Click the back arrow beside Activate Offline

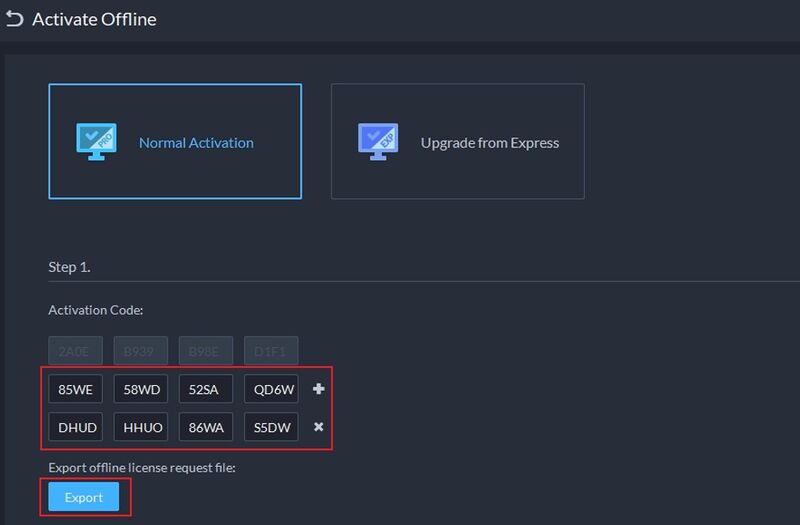click(x=14, y=19)
